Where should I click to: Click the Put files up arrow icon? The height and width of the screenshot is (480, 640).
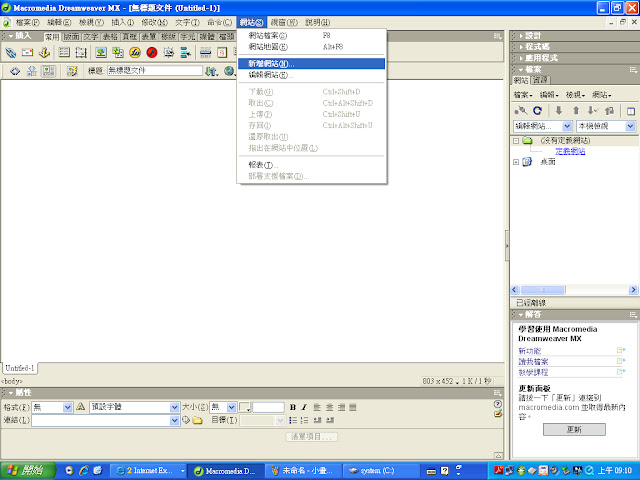[x=576, y=111]
